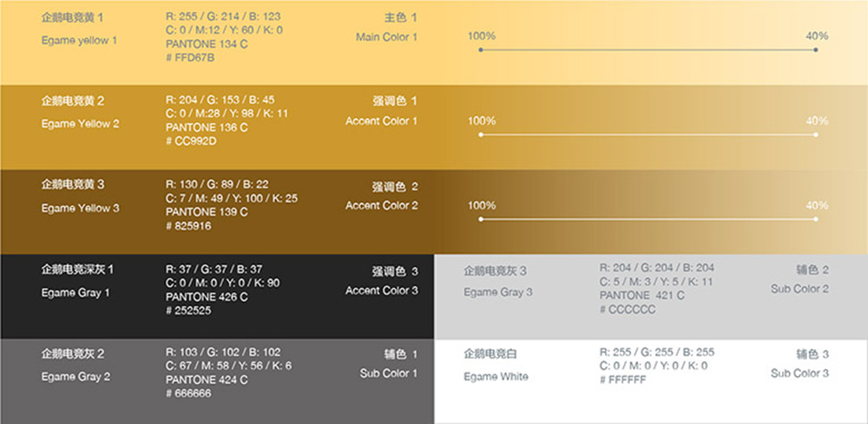Click the PANTONE 136 C text
The image size is (868, 424).
coord(207,128)
